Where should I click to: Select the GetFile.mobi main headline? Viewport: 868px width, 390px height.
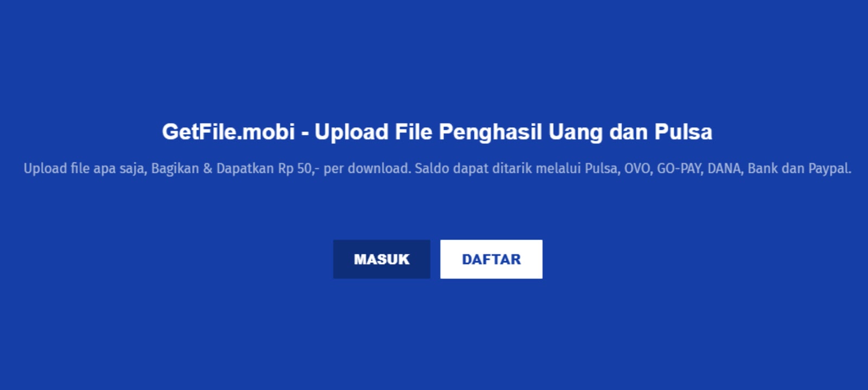point(437,132)
